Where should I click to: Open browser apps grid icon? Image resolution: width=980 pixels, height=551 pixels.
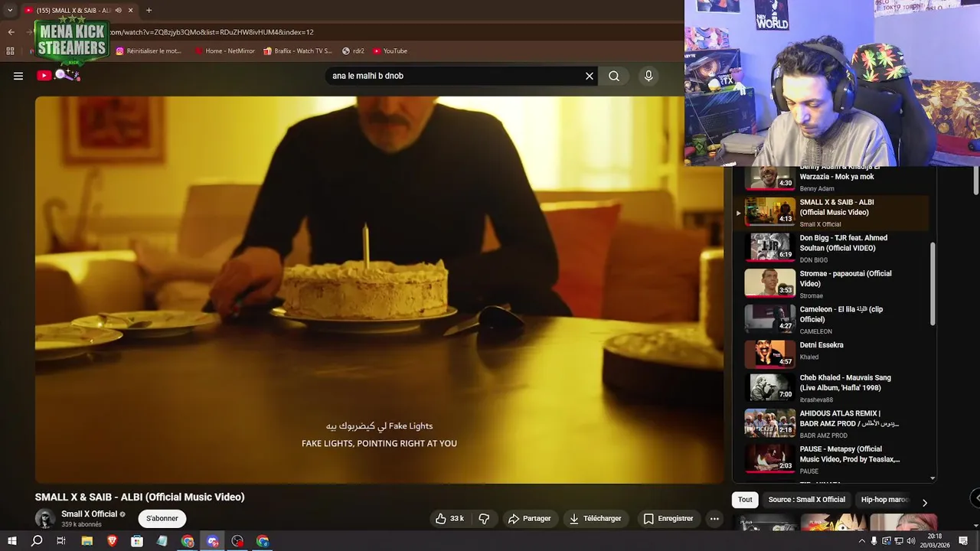coord(10,51)
